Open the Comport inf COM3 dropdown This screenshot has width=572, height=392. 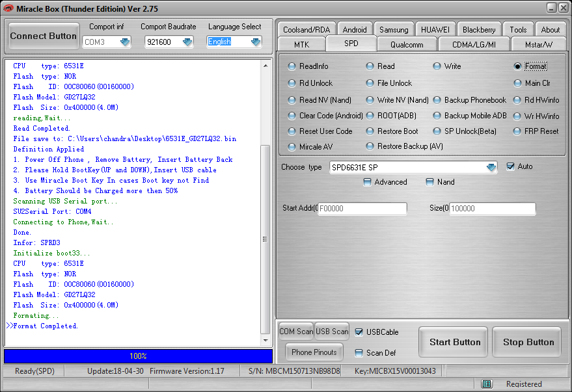[125, 42]
